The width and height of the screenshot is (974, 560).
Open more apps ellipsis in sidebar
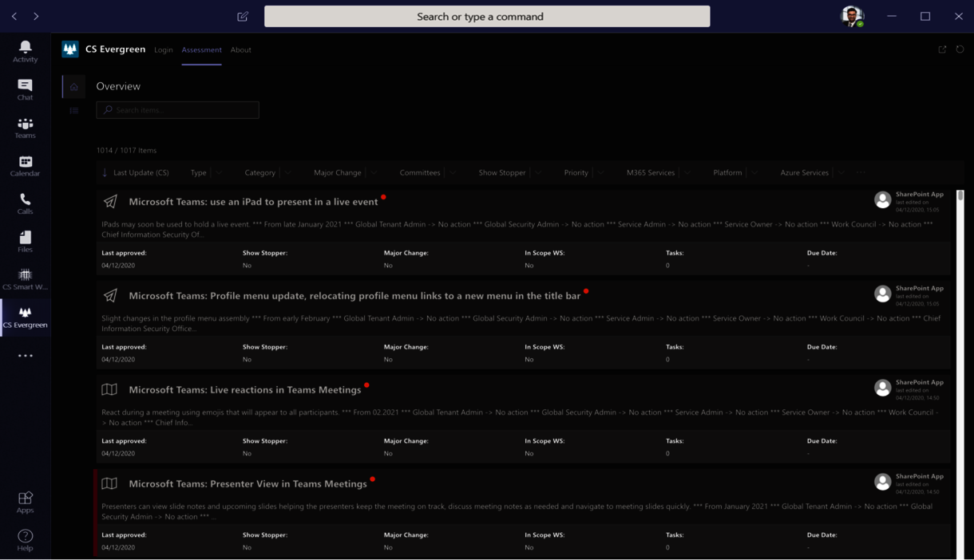(x=25, y=356)
